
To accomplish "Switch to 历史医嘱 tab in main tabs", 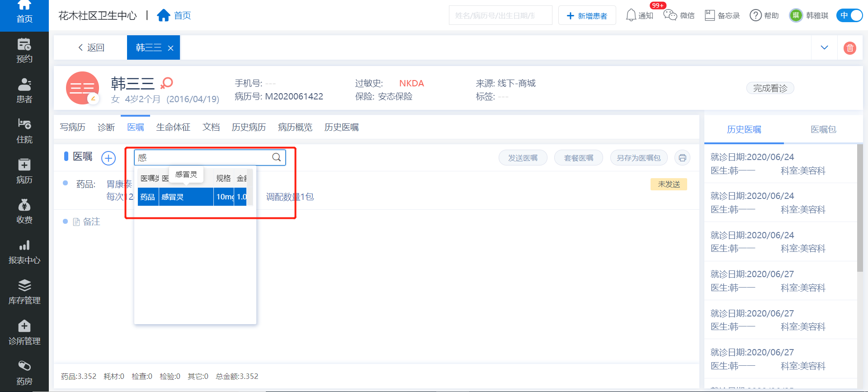I will pos(341,127).
